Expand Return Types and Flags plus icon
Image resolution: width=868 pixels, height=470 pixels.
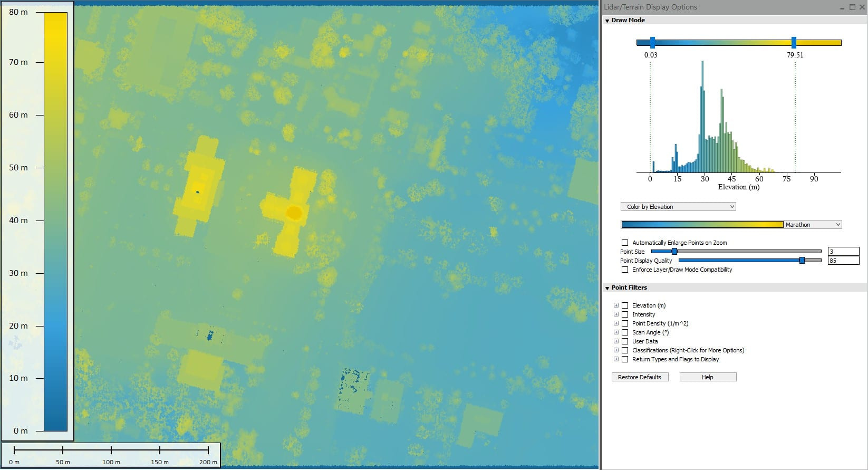pyautogui.click(x=616, y=359)
